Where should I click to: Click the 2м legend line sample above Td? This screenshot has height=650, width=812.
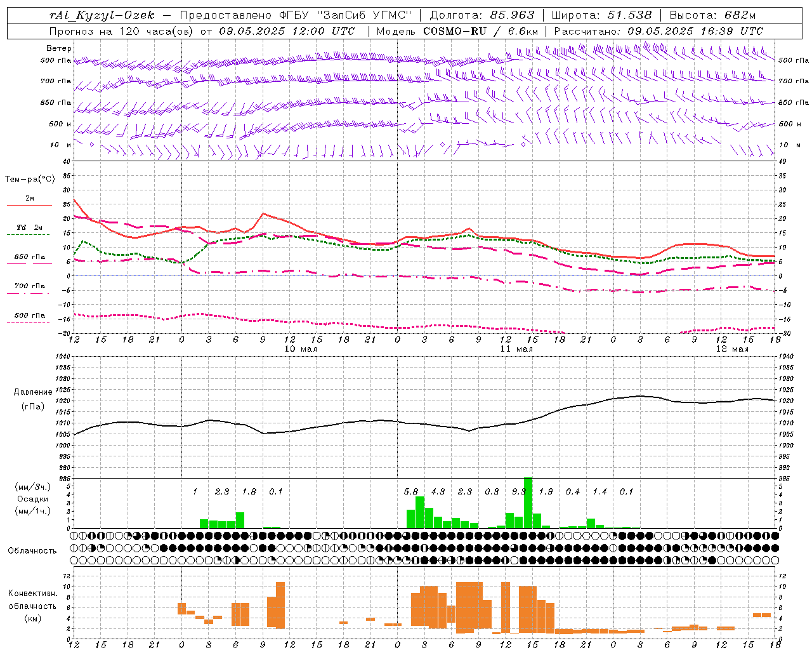[x=29, y=206]
